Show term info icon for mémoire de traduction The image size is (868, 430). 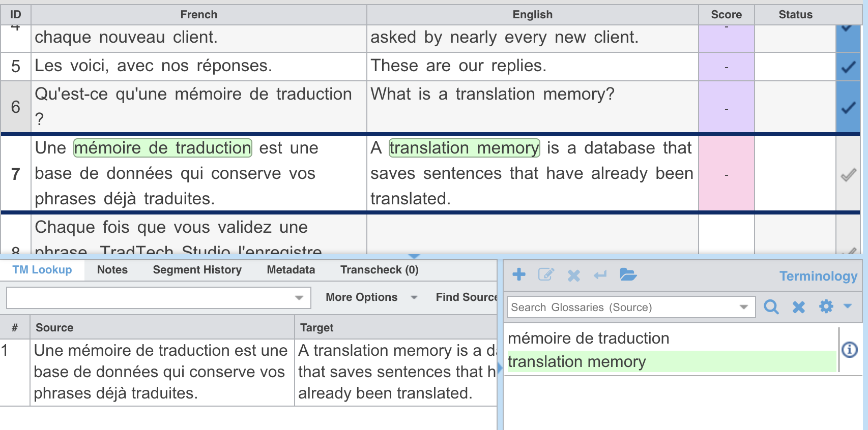[850, 350]
